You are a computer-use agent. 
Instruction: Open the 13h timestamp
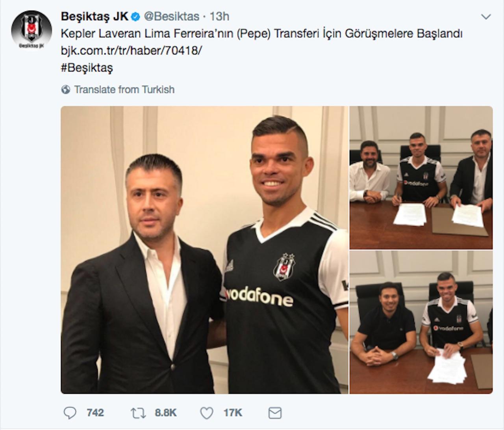(x=219, y=17)
